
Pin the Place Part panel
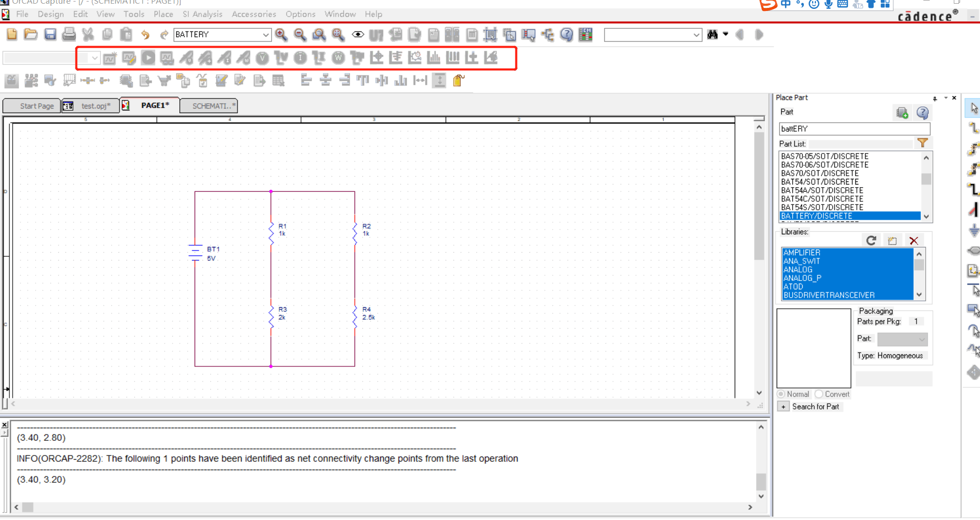pos(935,98)
